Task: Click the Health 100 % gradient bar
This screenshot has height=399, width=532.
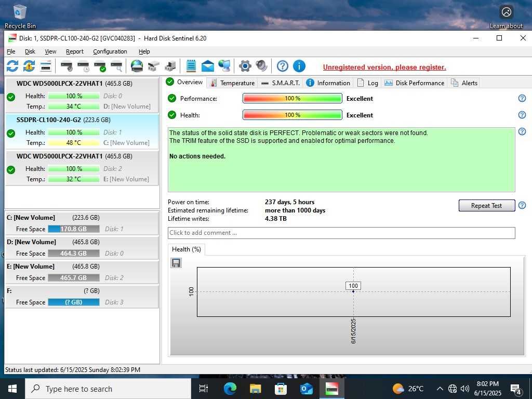Action: (x=292, y=115)
